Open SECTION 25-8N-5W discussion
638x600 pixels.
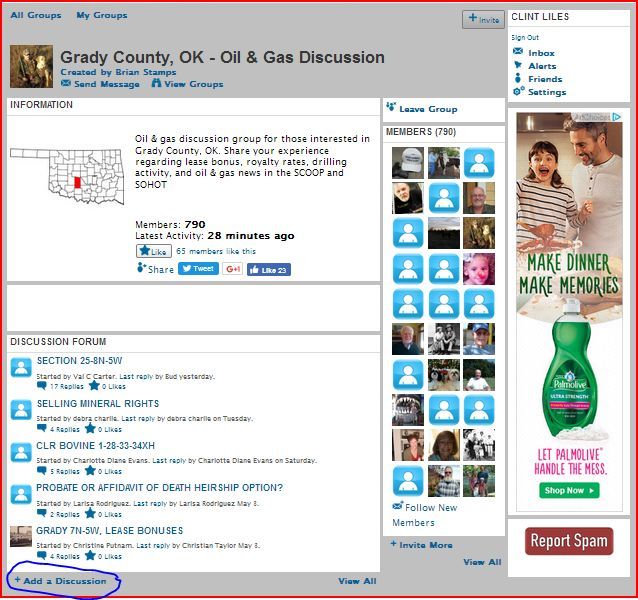pyautogui.click(x=79, y=361)
